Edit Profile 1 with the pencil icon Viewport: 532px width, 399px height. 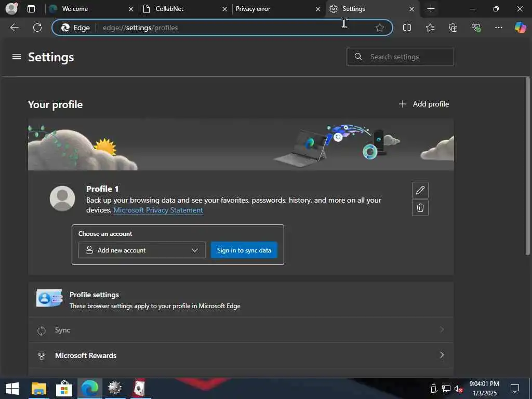tap(420, 190)
